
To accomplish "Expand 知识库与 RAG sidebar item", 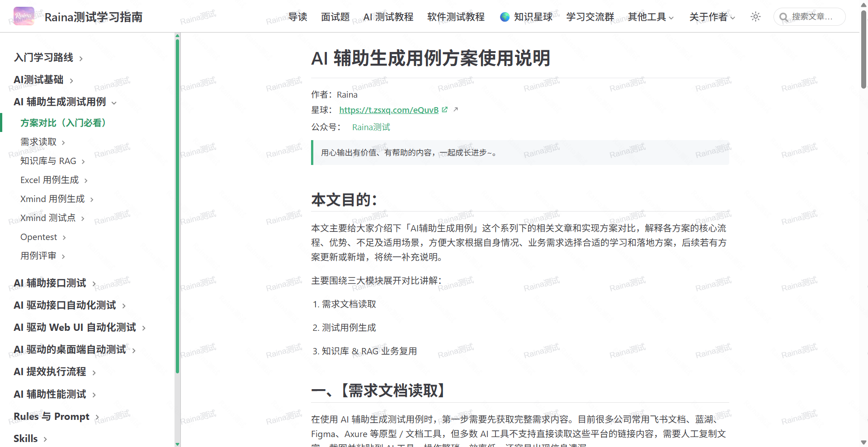I will [x=53, y=161].
